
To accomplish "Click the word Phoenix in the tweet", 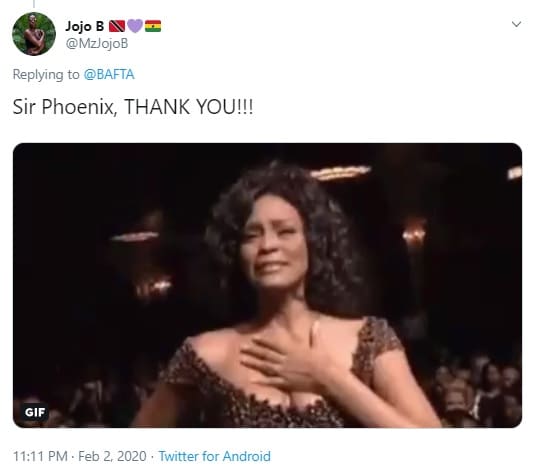I will click(x=78, y=107).
